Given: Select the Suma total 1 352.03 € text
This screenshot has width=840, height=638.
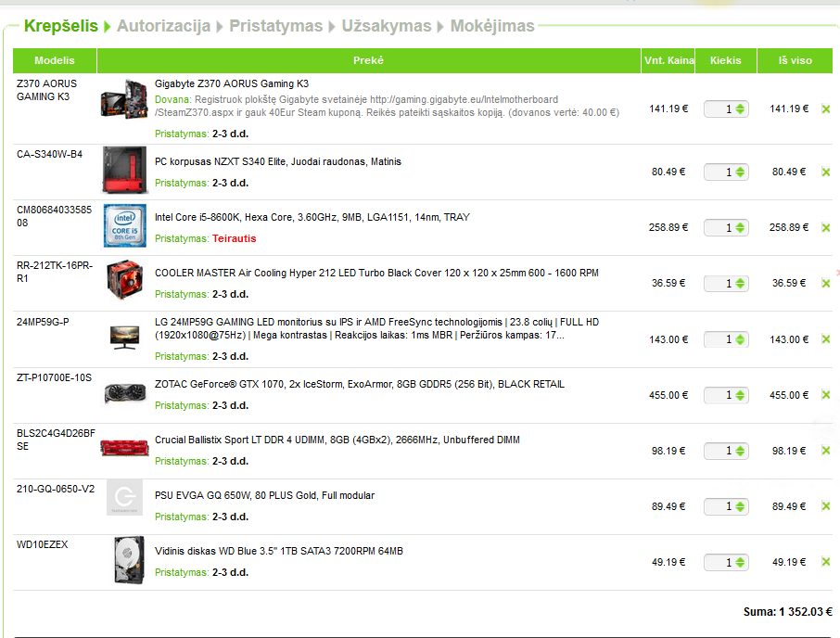Looking at the screenshot, I should point(787,612).
